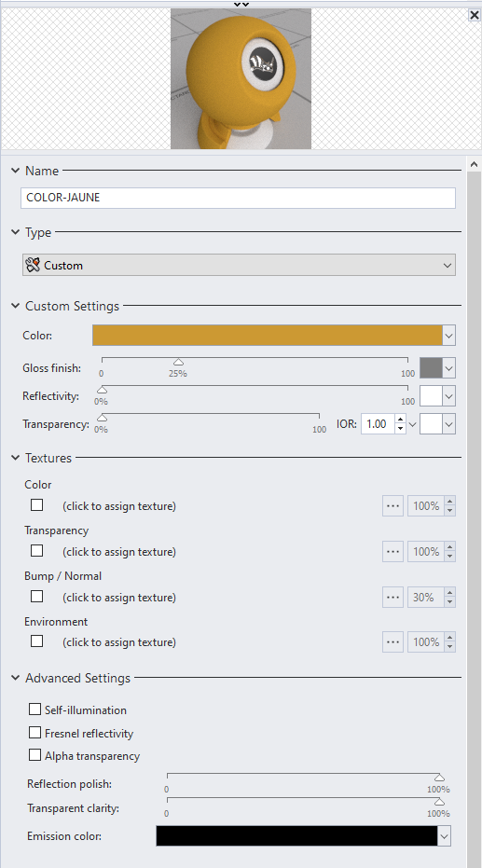Click the ellipsis button for Color texture

(x=392, y=506)
